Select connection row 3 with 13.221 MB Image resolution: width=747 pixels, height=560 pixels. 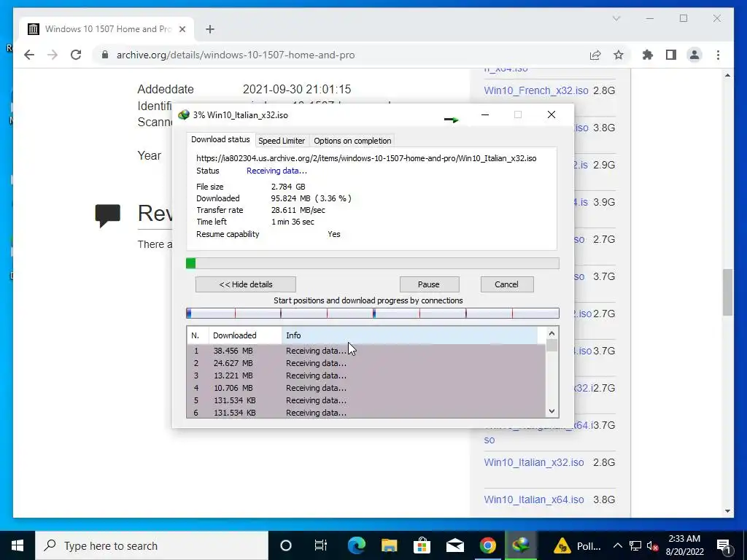tap(366, 376)
